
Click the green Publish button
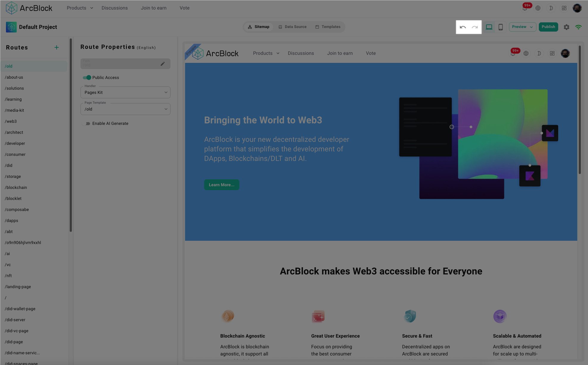coord(548,27)
